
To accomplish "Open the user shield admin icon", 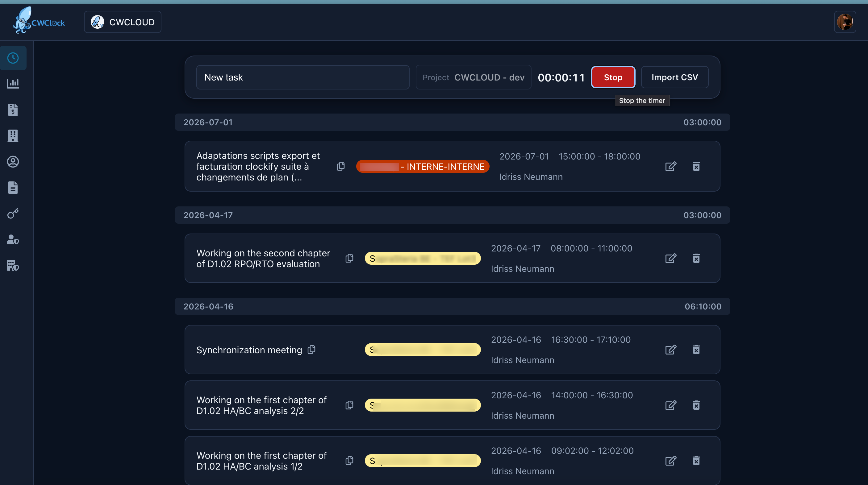I will pos(13,239).
